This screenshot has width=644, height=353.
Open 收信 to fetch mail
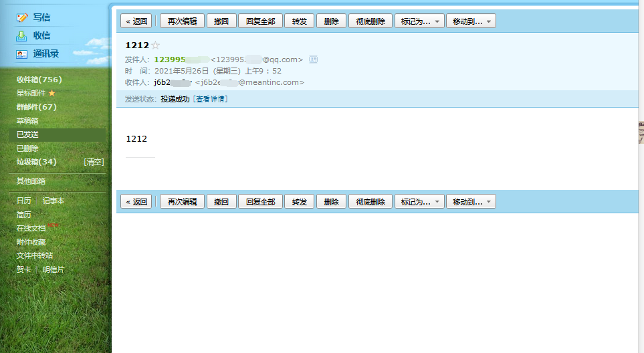tap(42, 35)
